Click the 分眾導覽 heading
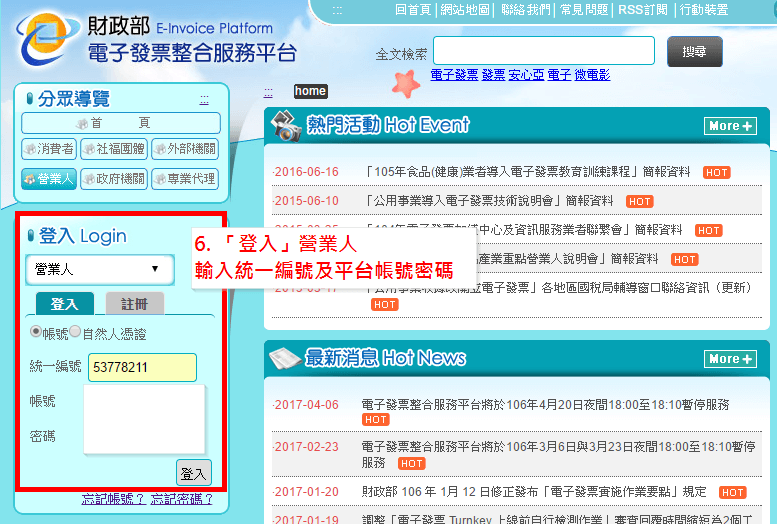 (x=74, y=99)
